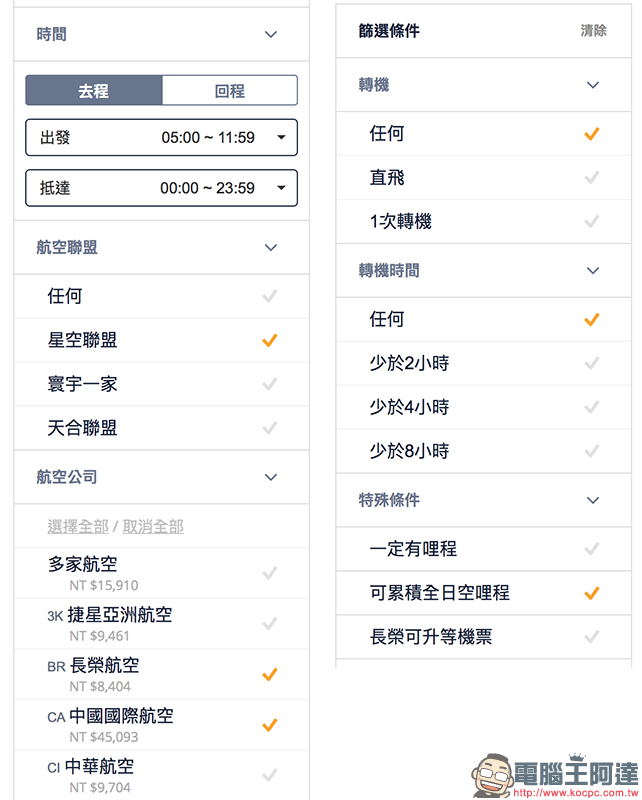
Task: Switch to the 回程 tab
Action: click(230, 91)
